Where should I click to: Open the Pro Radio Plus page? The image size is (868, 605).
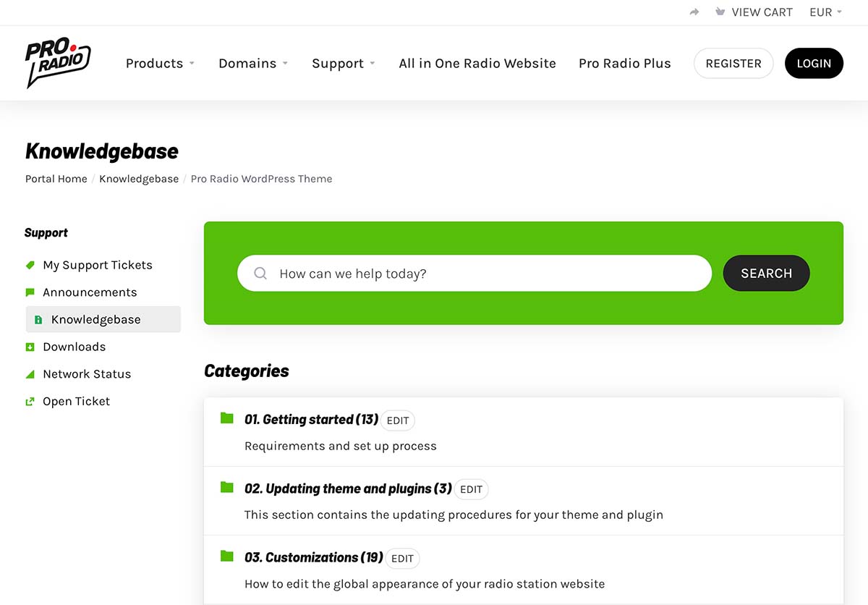click(x=625, y=64)
